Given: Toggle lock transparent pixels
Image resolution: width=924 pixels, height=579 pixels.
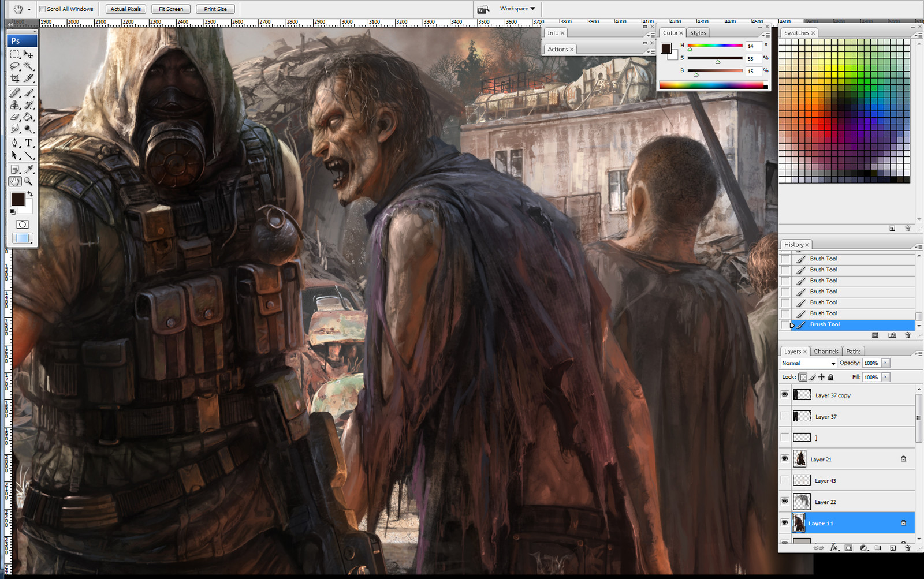Looking at the screenshot, I should (803, 377).
